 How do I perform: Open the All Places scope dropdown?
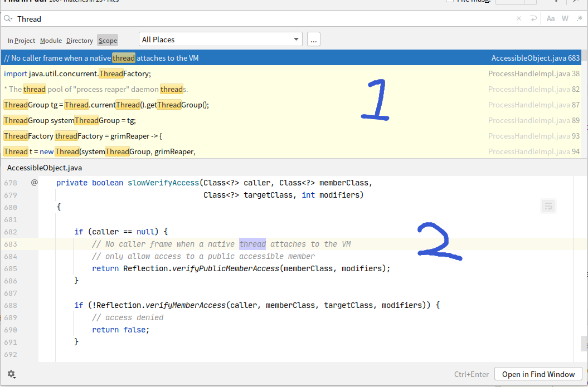point(221,40)
